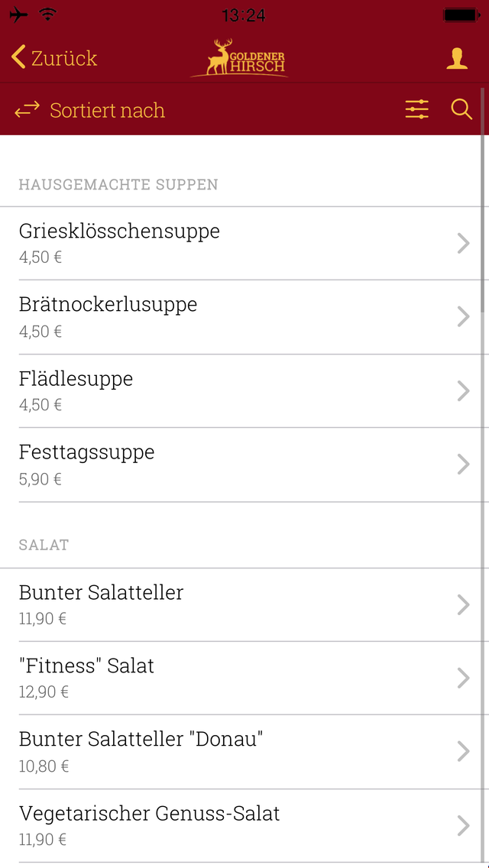Tap the back chevron icon
Image resolution: width=489 pixels, height=868 pixels.
coord(17,57)
